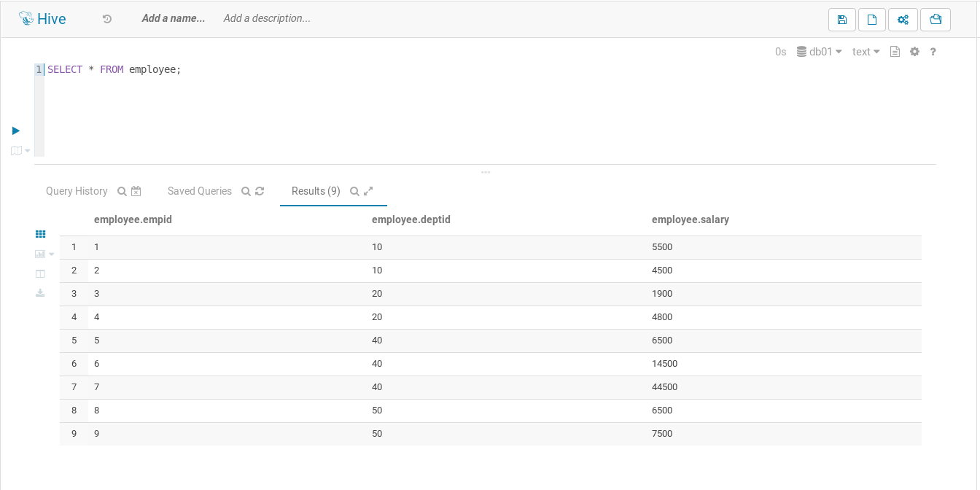Open the db01 database dropdown

(x=820, y=52)
